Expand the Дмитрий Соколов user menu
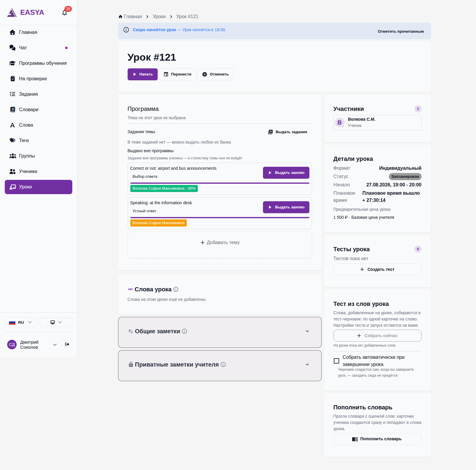The image size is (476, 470). point(55,345)
